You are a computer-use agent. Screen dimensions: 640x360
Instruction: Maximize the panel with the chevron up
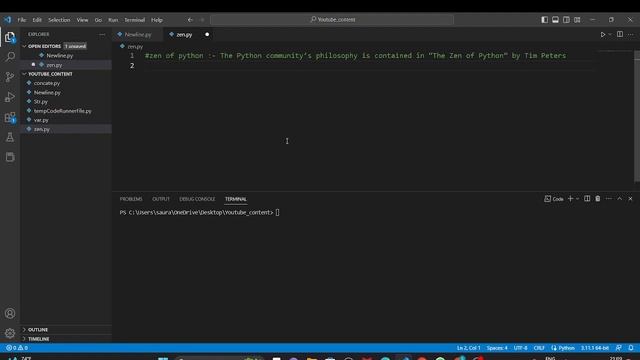coord(619,199)
